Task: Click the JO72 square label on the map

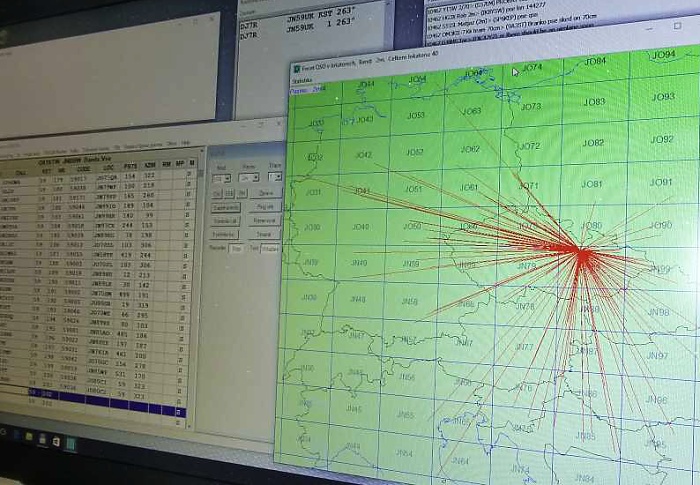Action: click(529, 146)
